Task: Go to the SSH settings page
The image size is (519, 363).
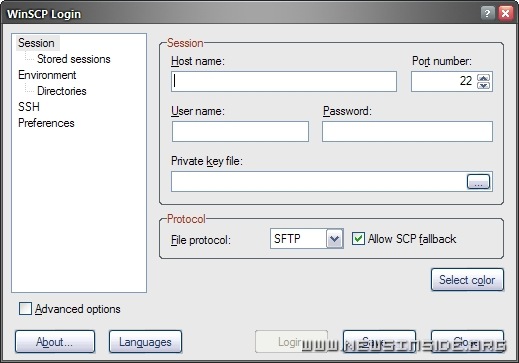Action: point(29,107)
